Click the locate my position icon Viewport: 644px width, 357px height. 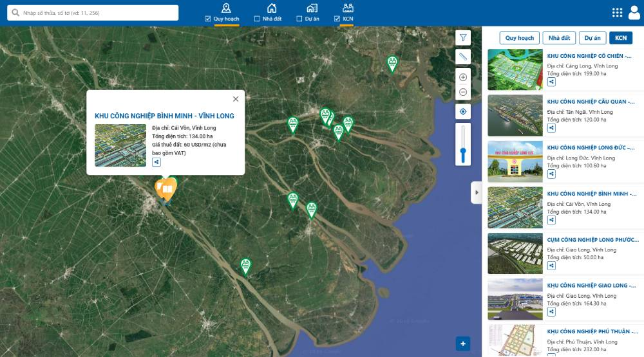tap(463, 112)
